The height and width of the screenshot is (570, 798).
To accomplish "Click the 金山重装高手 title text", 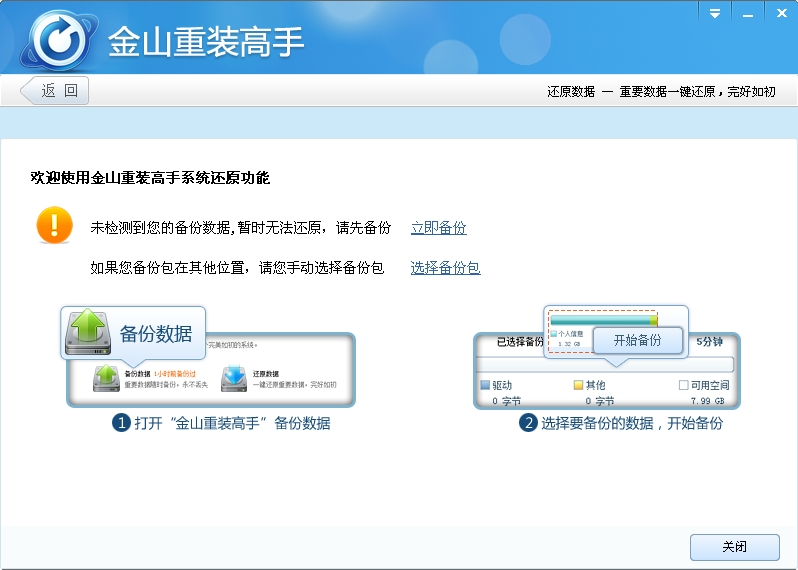I will click(x=206, y=41).
